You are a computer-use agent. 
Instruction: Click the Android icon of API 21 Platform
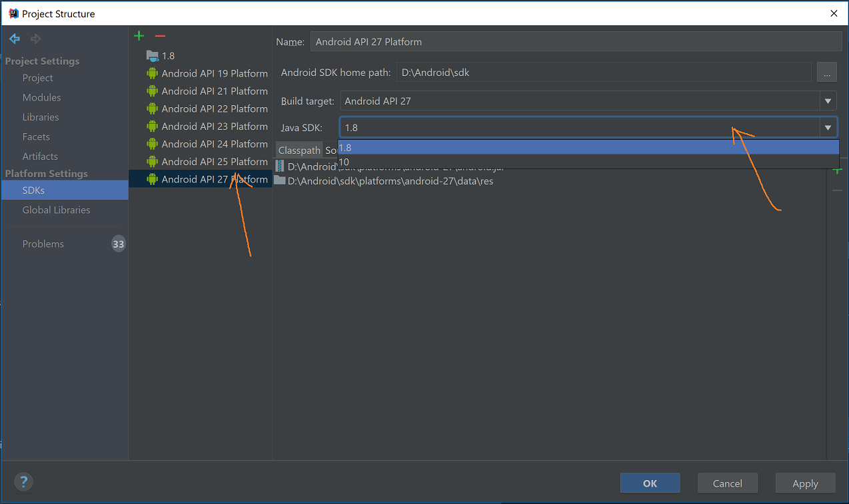pos(152,91)
